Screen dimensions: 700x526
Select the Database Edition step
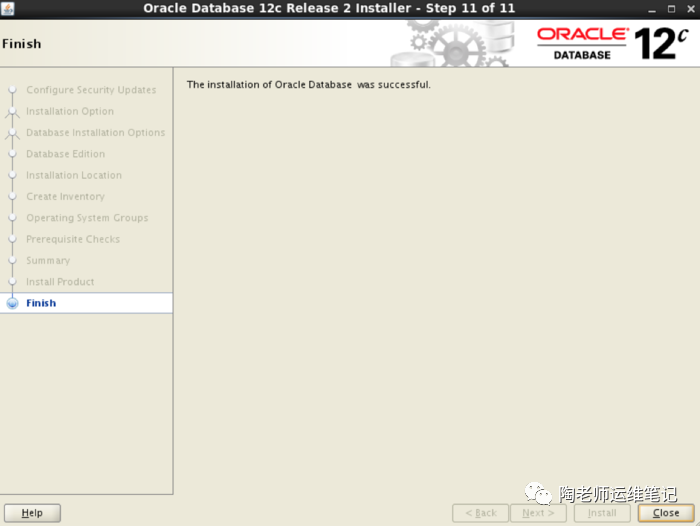coord(66,154)
